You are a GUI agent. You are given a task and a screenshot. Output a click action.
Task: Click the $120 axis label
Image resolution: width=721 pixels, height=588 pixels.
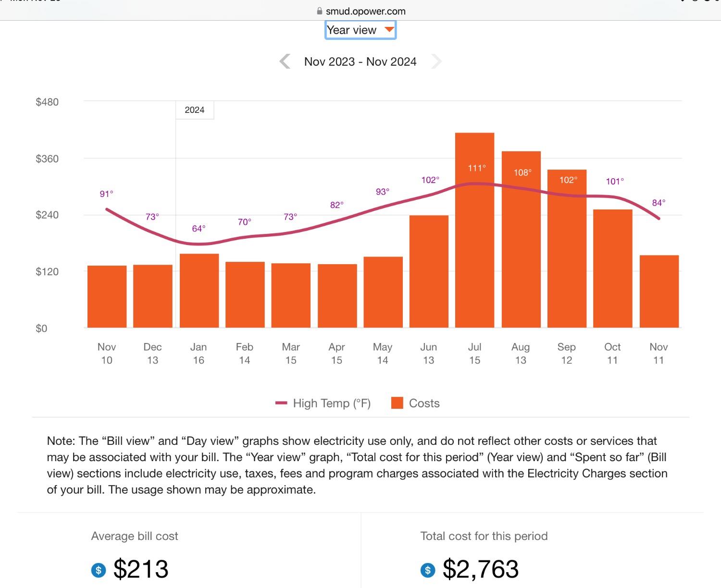[47, 271]
